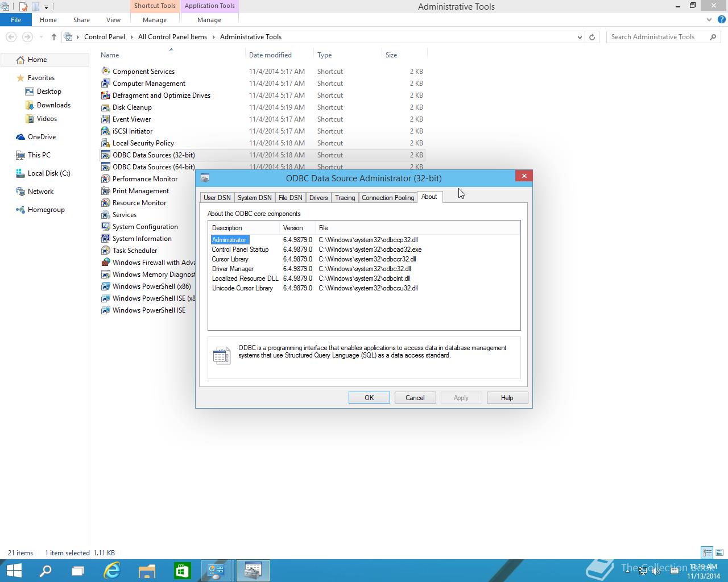Open the Share ribbon tab
The image size is (728, 582).
pos(81,20)
